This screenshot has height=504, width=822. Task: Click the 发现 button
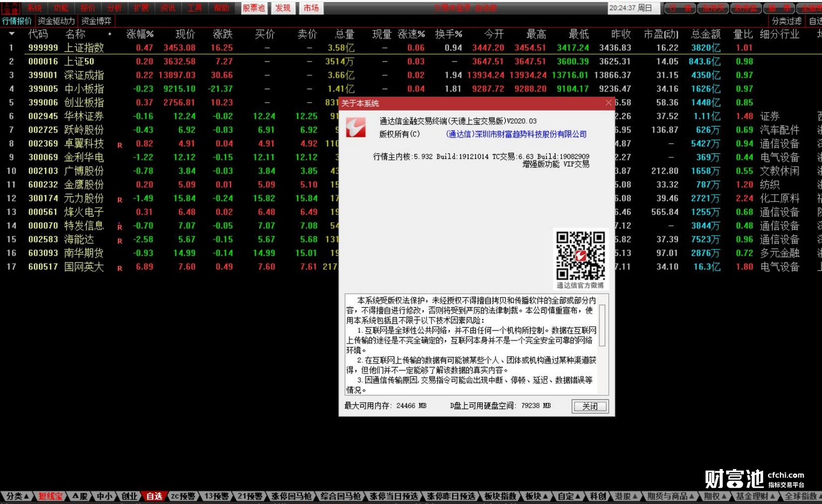coord(283,8)
